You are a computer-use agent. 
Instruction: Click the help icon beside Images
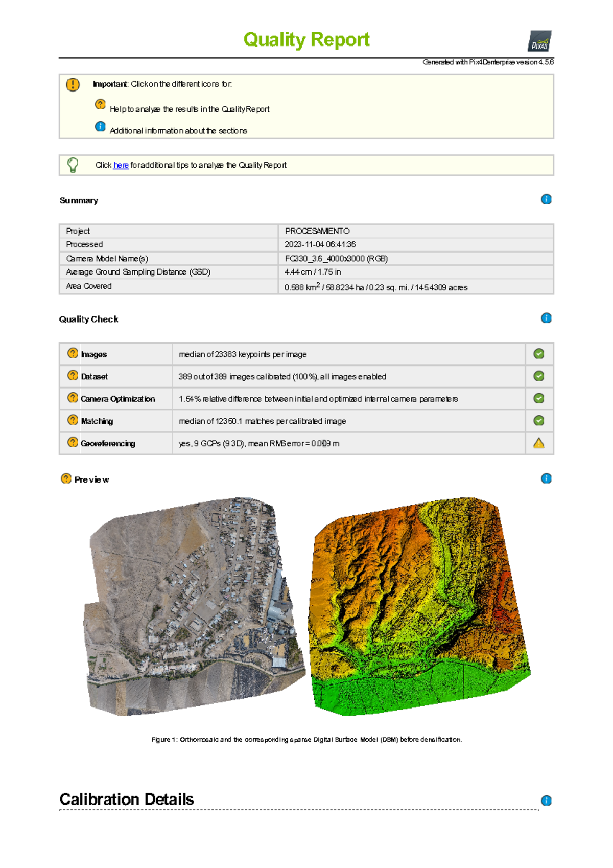(x=73, y=353)
